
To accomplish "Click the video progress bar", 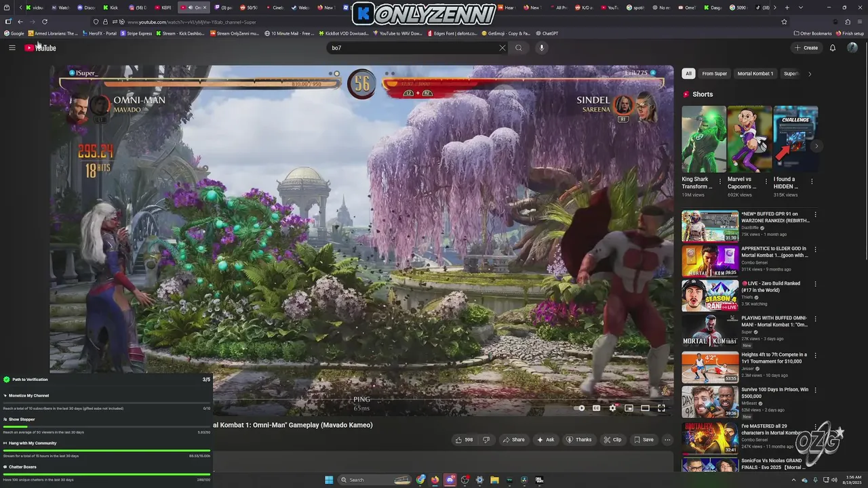I will click(361, 399).
